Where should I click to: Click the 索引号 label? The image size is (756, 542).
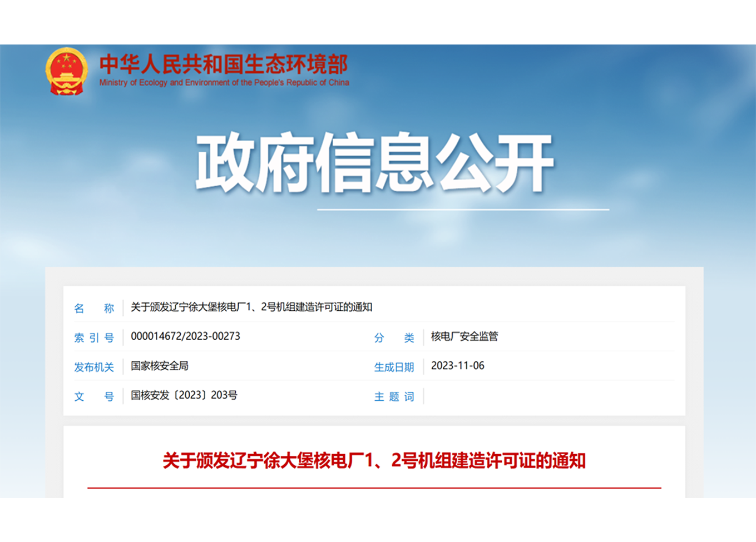point(94,337)
